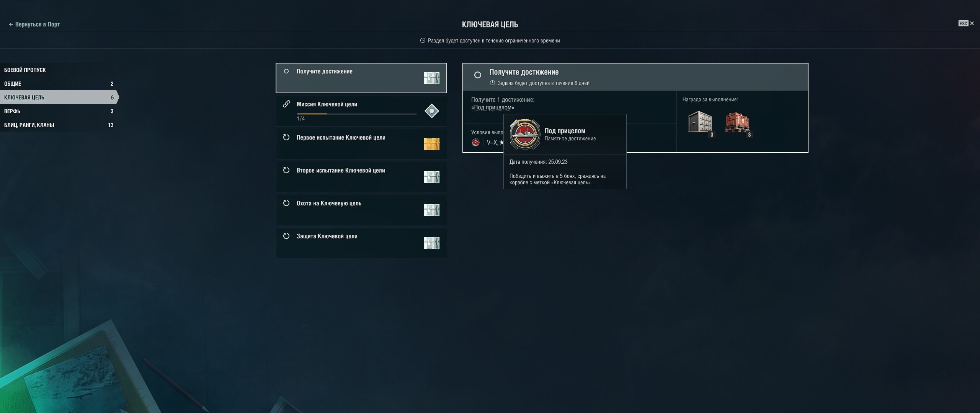
Task: Click the gold container icon of Первое испытание
Action: coord(431,144)
